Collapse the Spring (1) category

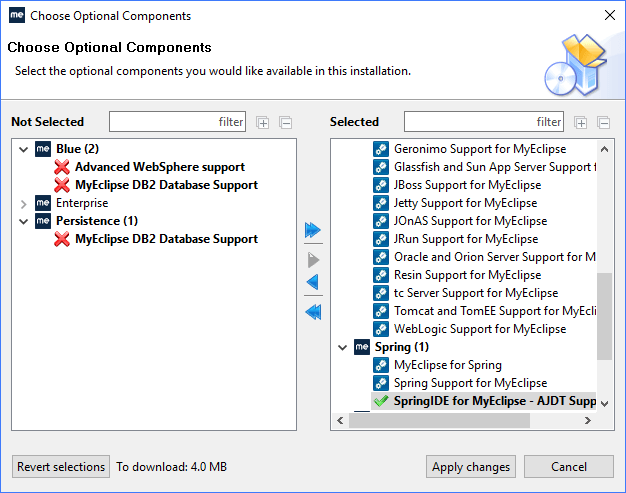coord(343,347)
